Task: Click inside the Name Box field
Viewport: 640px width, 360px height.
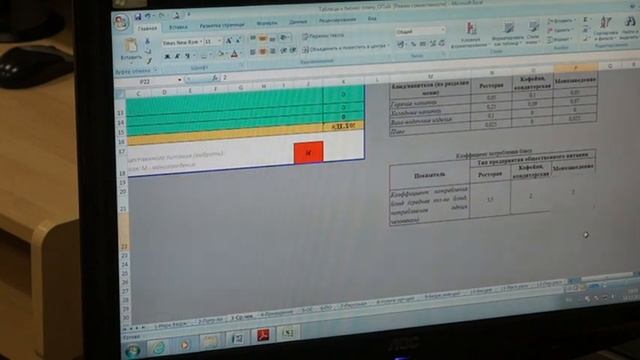Action: [145, 82]
